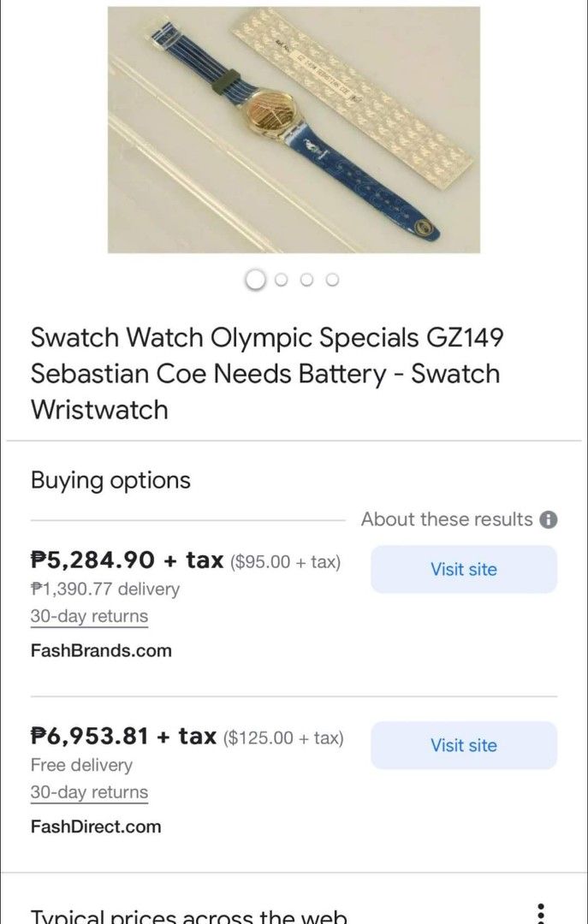Open the About these results info icon
Screen dimensions: 588x924
(551, 519)
